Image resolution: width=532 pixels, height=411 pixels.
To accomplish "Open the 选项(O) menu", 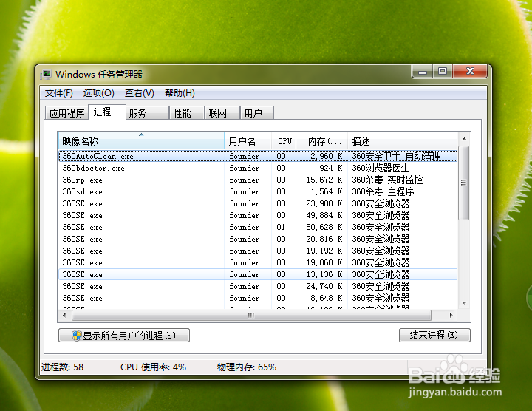I will [x=99, y=93].
